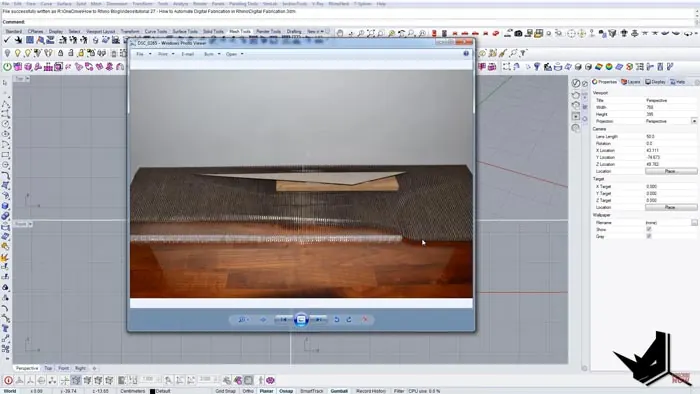Click the Zoom Extents icon in Rhino toolbar
Image resolution: width=700 pixels, height=394 pixels.
pyautogui.click(x=371, y=33)
